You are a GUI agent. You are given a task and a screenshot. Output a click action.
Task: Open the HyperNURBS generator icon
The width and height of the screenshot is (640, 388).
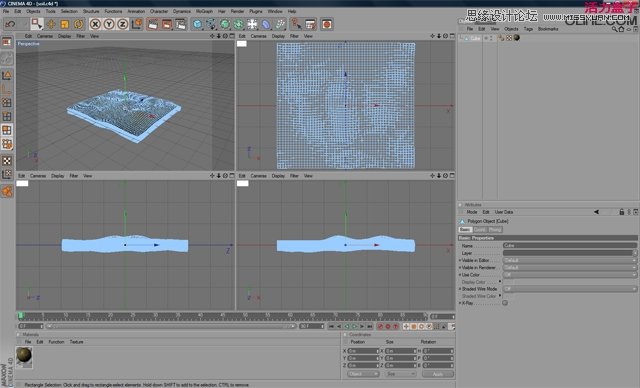[x=225, y=24]
